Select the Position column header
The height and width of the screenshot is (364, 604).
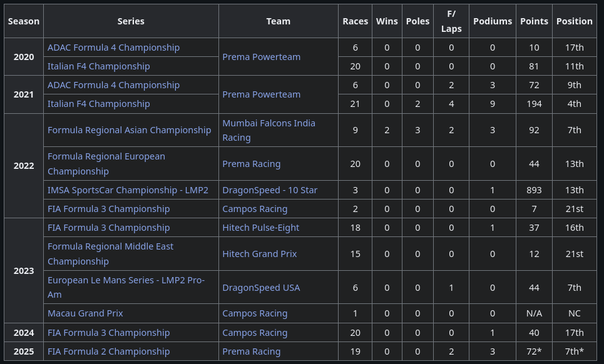click(x=574, y=21)
